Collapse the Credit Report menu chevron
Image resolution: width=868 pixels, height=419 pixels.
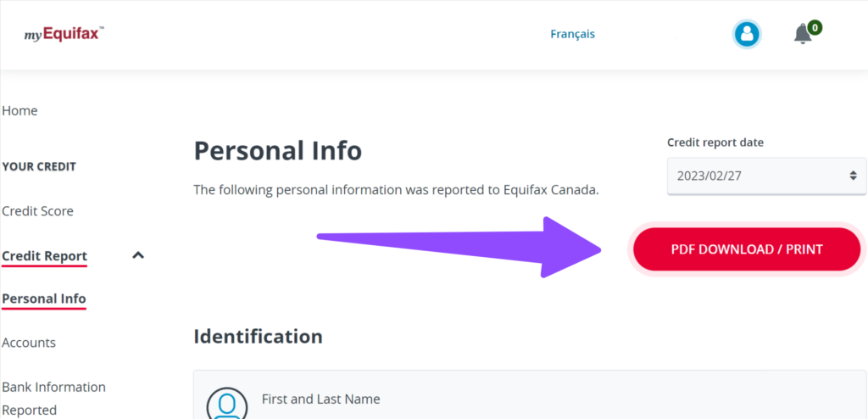point(138,255)
